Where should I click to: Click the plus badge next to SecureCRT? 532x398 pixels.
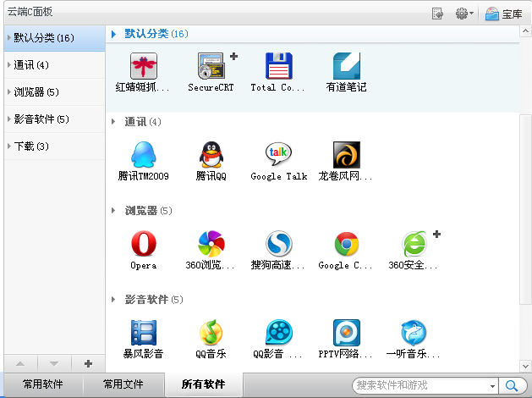pyautogui.click(x=233, y=57)
